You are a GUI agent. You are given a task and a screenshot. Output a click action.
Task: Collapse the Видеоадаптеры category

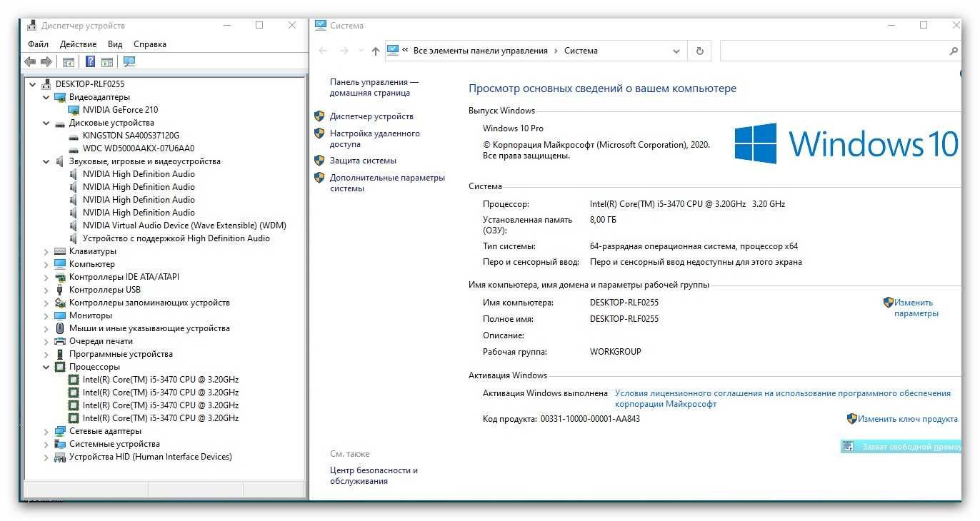pos(46,97)
